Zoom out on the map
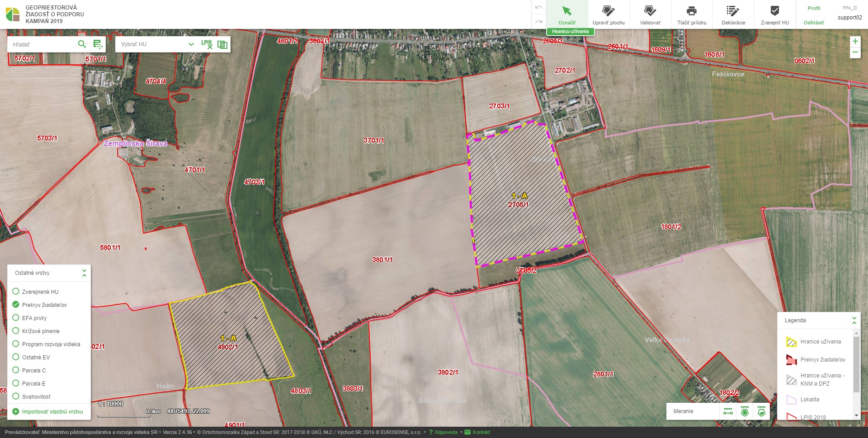868x438 pixels. pos(855,52)
